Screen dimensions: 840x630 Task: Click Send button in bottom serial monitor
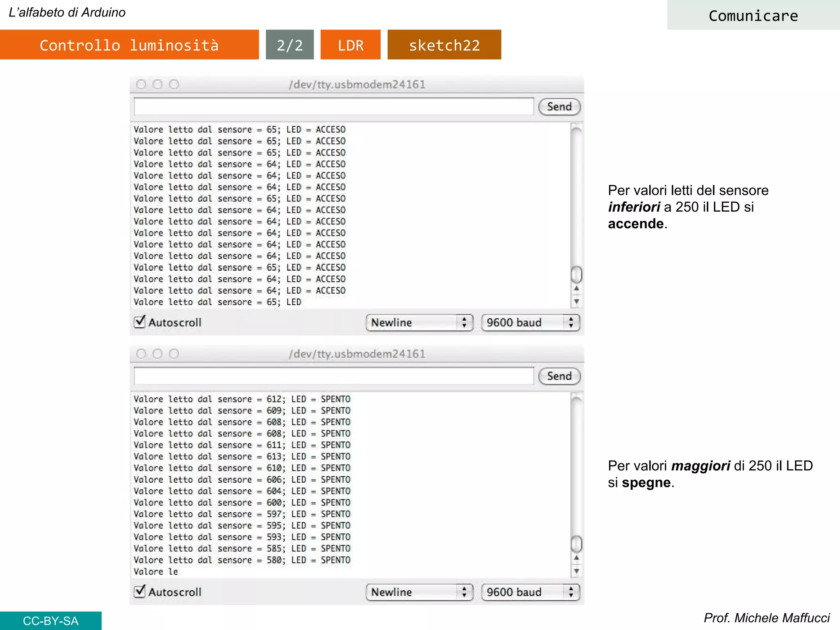[x=559, y=376]
